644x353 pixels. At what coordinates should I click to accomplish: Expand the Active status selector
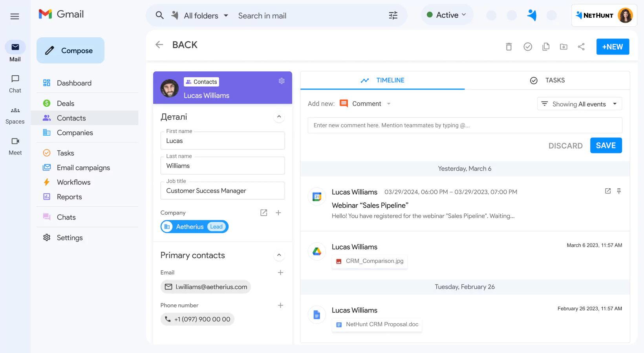[x=447, y=15]
